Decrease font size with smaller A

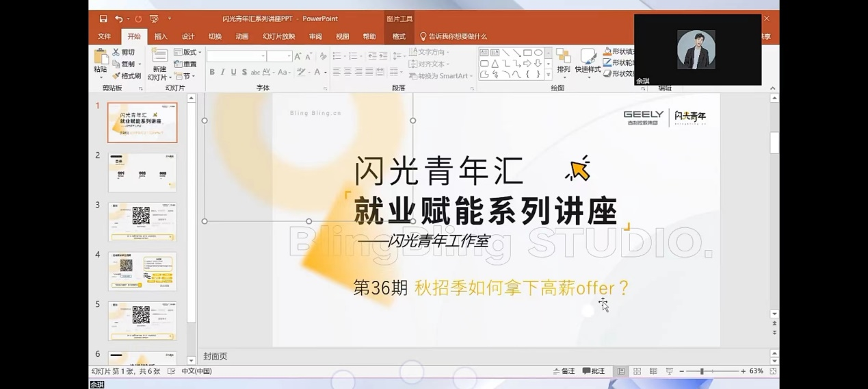(308, 56)
